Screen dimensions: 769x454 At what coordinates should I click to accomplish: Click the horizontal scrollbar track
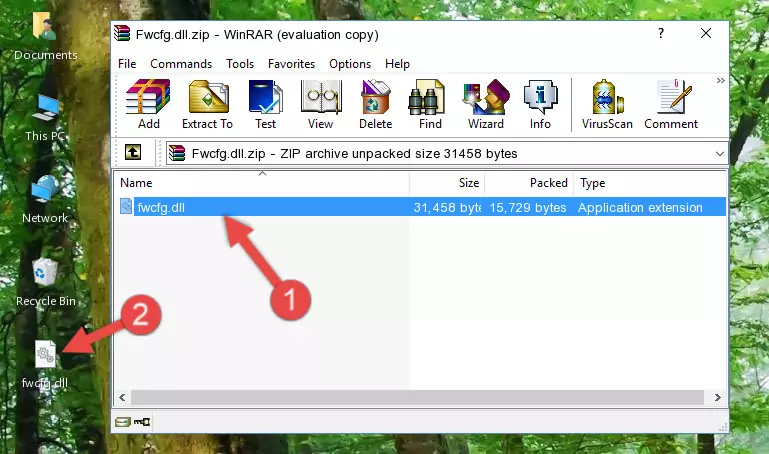[417, 397]
